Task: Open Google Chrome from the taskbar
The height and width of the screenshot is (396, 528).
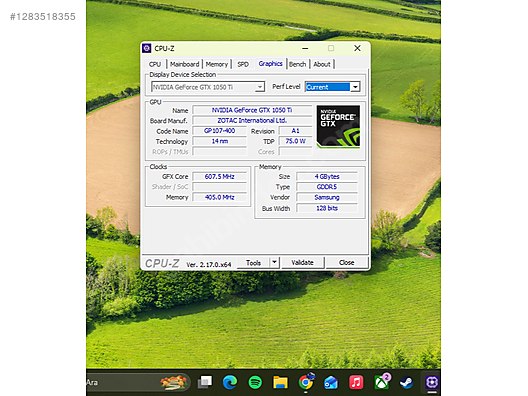Action: (x=306, y=382)
